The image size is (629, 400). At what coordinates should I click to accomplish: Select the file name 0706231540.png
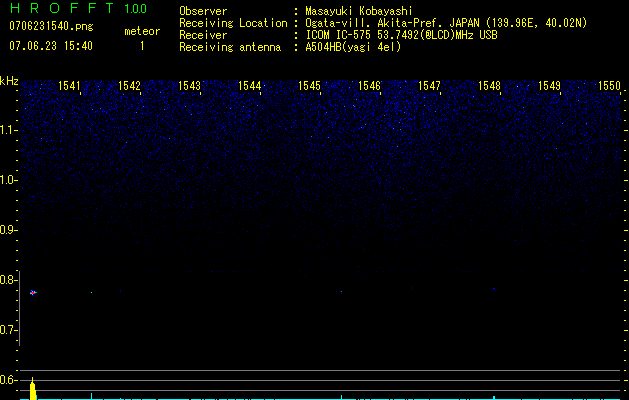(x=51, y=26)
